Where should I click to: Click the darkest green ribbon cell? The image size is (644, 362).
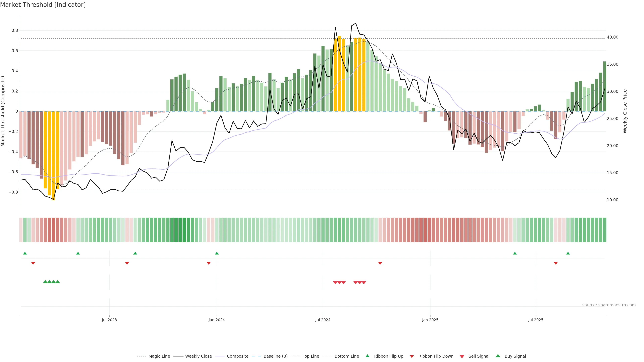coord(184,230)
